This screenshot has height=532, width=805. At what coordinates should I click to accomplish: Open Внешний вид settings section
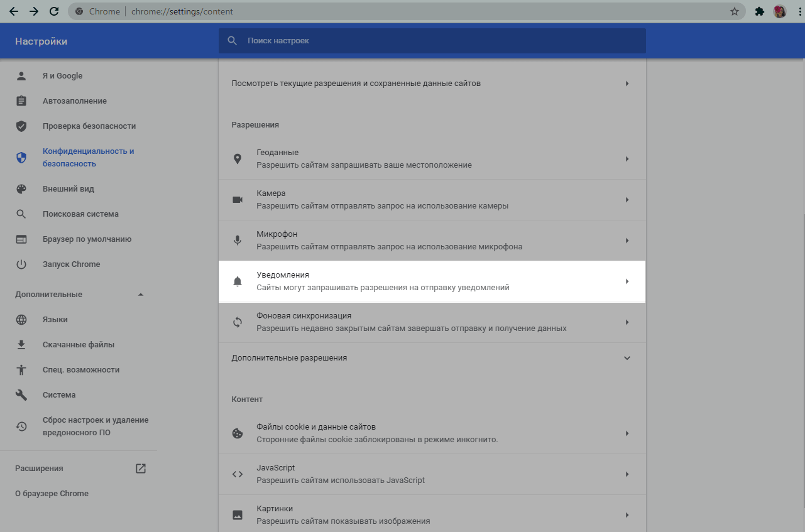click(68, 189)
